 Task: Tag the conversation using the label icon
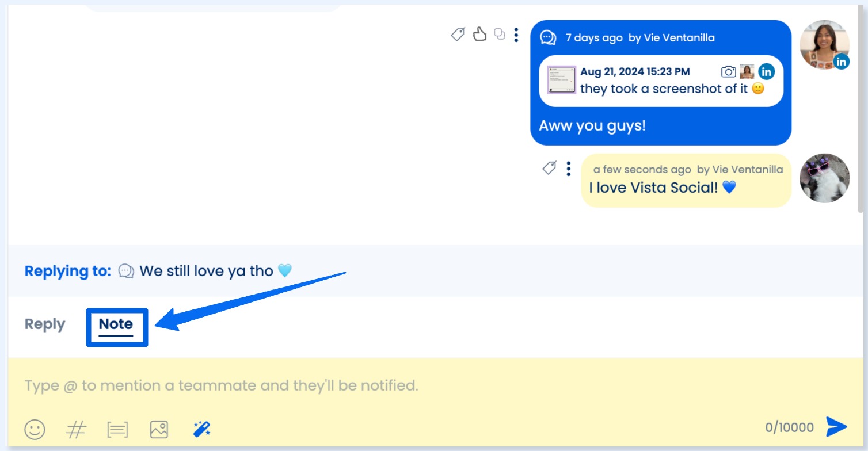click(458, 34)
